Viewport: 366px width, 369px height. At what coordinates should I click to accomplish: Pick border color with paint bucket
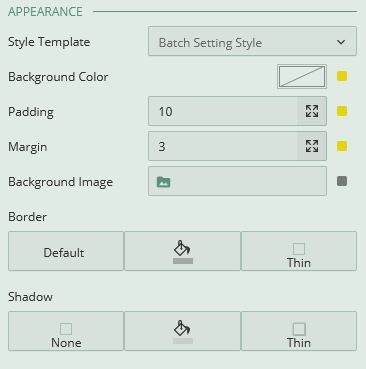182,251
